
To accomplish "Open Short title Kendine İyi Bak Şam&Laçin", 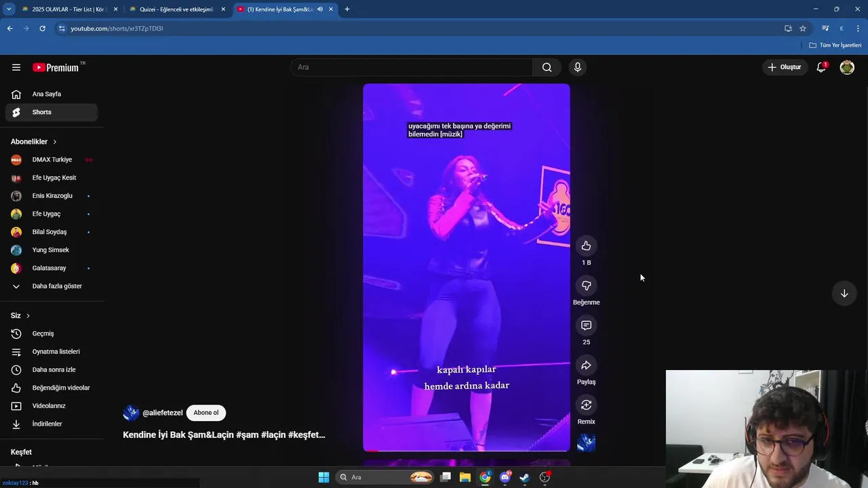I will [x=224, y=435].
